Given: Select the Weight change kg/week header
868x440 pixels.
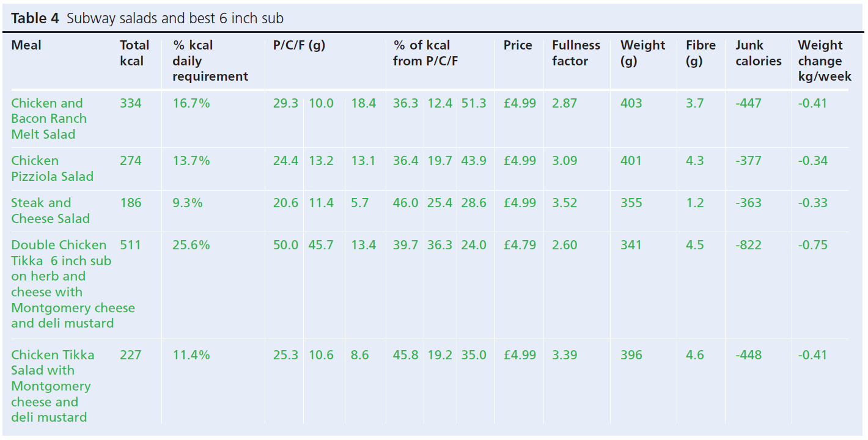Looking at the screenshot, I should point(824,61).
